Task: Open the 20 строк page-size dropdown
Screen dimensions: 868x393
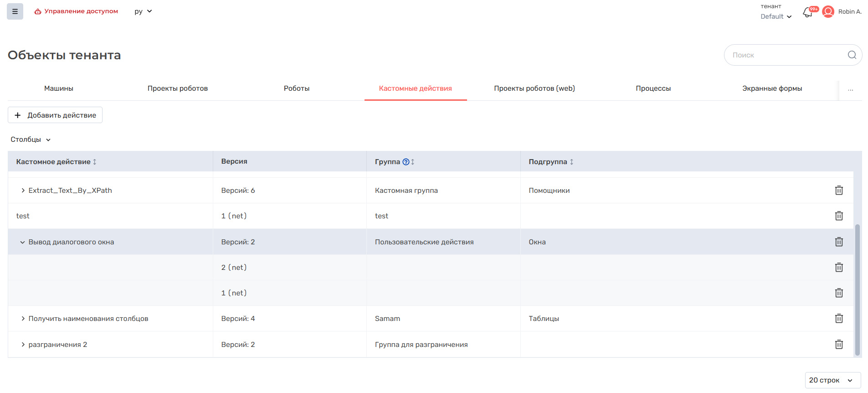Action: coord(832,380)
